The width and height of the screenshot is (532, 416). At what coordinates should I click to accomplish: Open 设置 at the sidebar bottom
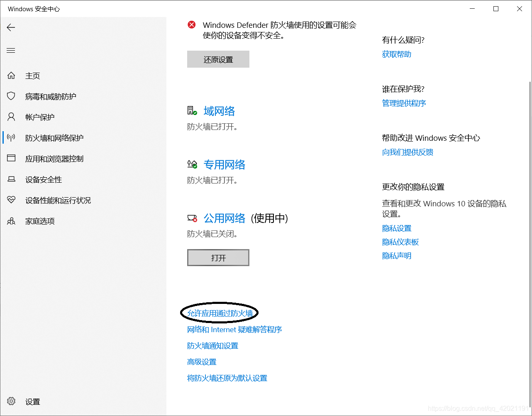pos(33,401)
